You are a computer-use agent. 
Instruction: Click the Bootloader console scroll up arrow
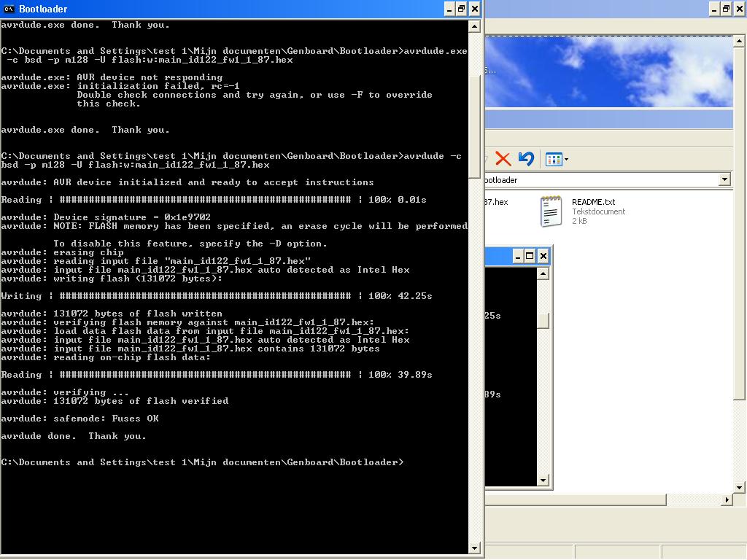pyautogui.click(x=474, y=26)
